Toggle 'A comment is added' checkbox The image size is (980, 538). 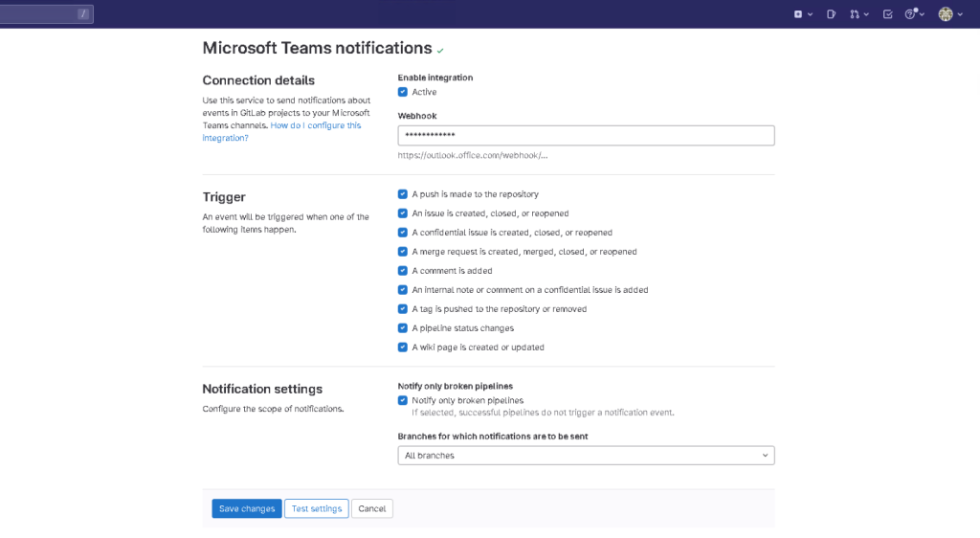[403, 271]
